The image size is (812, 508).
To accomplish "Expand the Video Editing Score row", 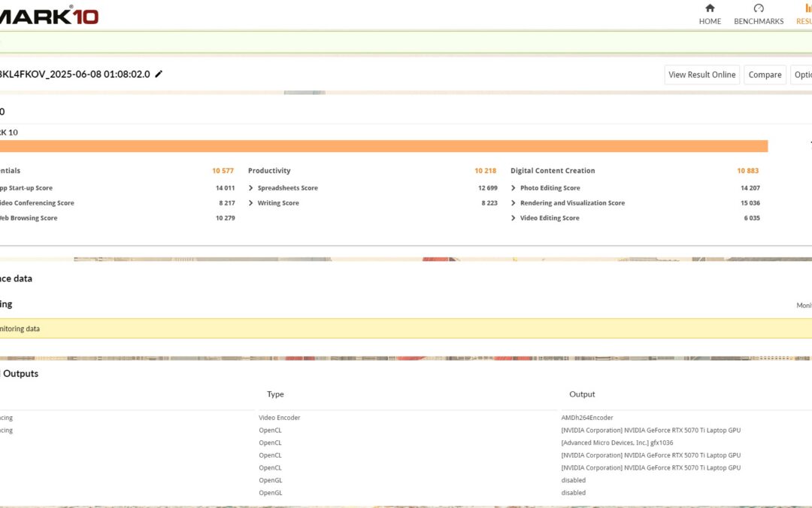I will [514, 218].
